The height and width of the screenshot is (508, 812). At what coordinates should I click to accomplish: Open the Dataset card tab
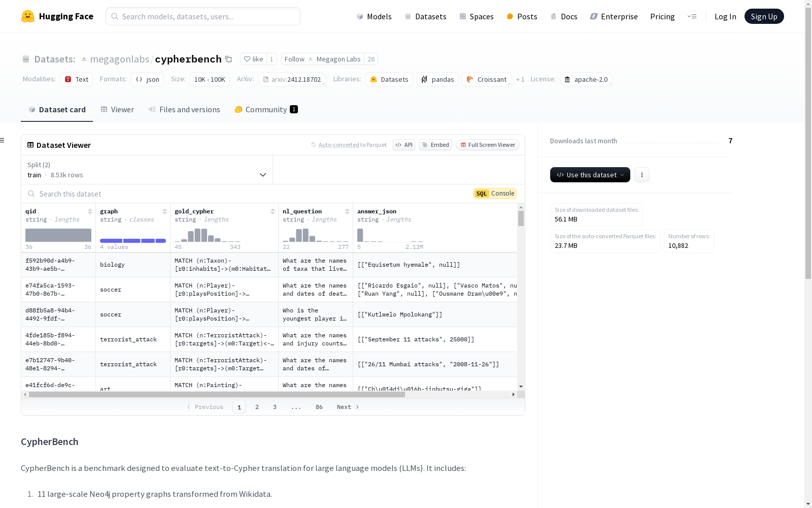(57, 110)
